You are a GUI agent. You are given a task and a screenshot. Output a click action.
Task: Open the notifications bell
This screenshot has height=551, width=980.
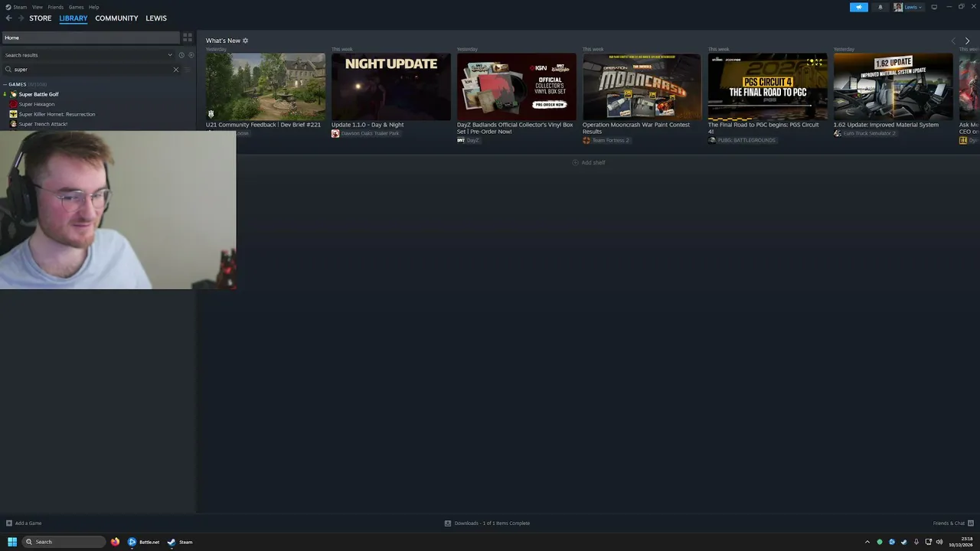click(x=880, y=7)
